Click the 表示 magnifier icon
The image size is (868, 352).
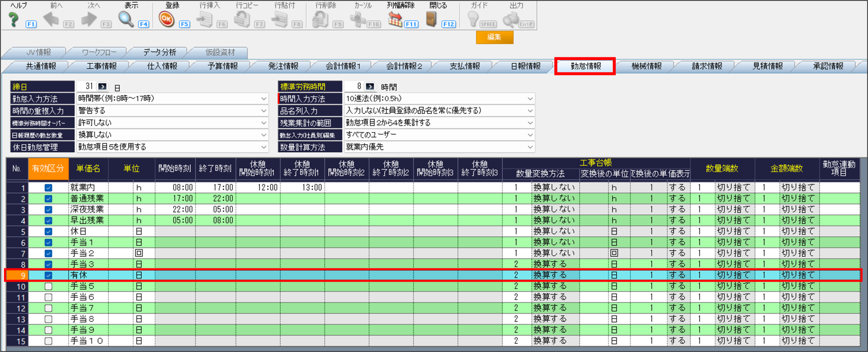[x=126, y=19]
